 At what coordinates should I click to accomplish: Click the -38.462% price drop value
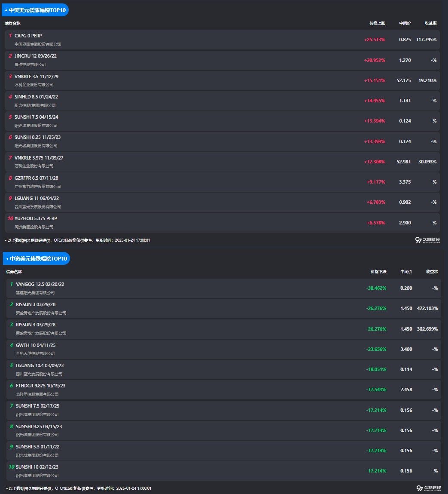(376, 288)
